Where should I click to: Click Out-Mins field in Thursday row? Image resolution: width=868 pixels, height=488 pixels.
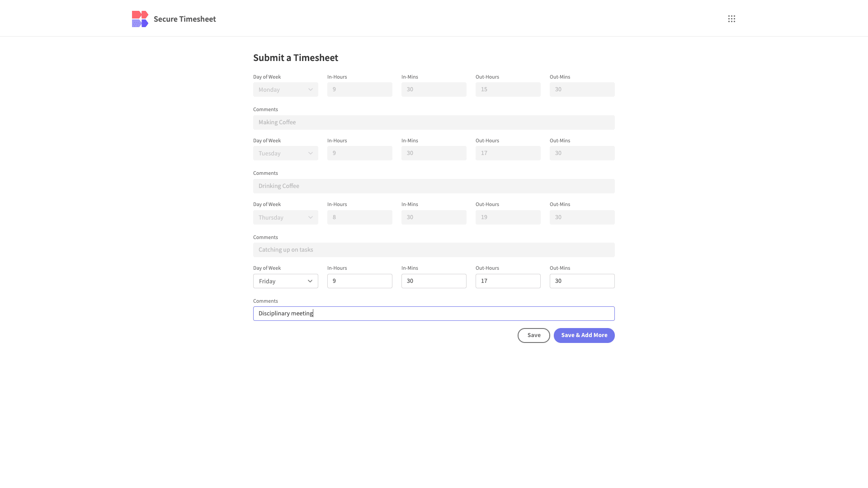pyautogui.click(x=582, y=217)
